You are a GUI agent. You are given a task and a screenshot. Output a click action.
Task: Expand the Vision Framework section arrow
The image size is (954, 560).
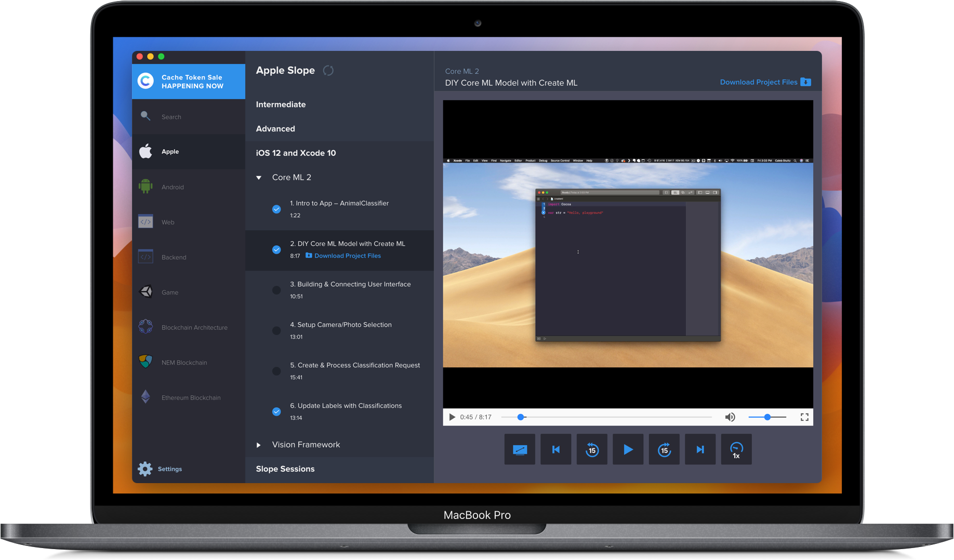pos(259,445)
